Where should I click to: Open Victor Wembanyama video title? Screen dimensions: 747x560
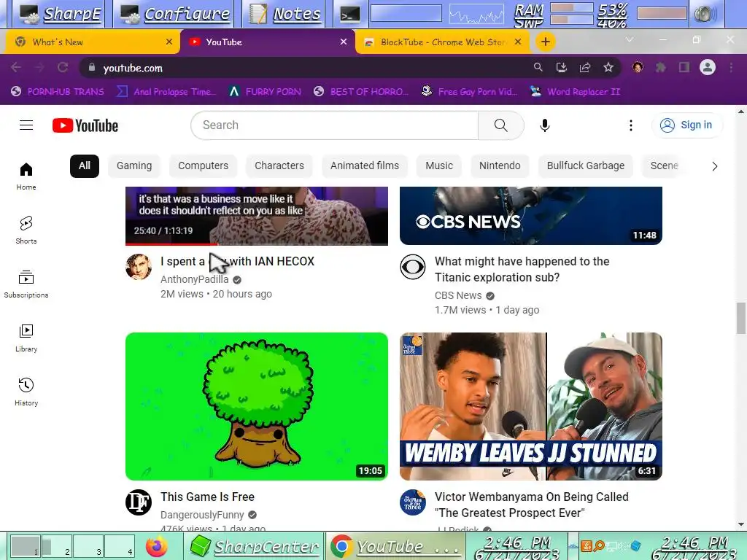click(532, 505)
